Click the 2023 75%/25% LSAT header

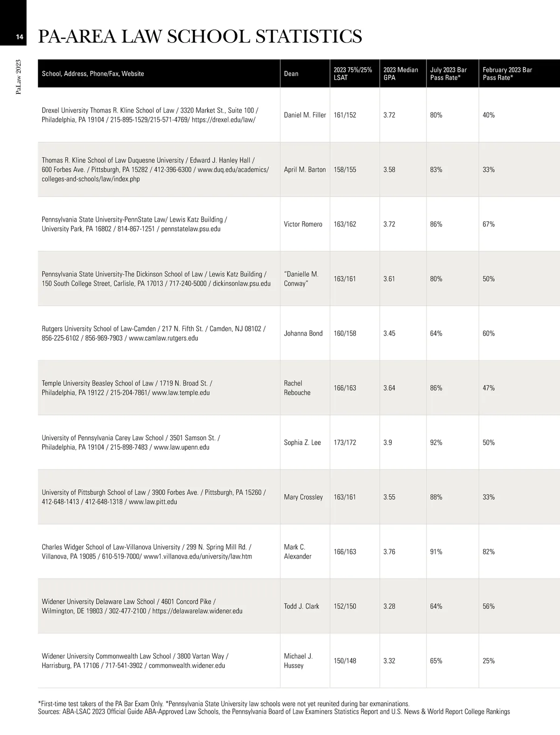(x=352, y=74)
